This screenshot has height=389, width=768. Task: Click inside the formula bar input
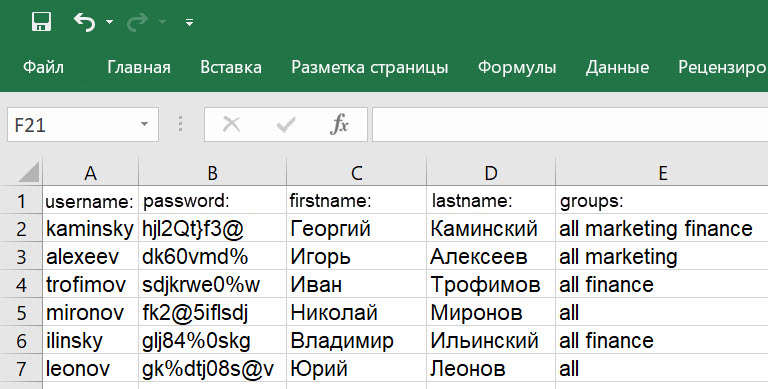coord(570,125)
